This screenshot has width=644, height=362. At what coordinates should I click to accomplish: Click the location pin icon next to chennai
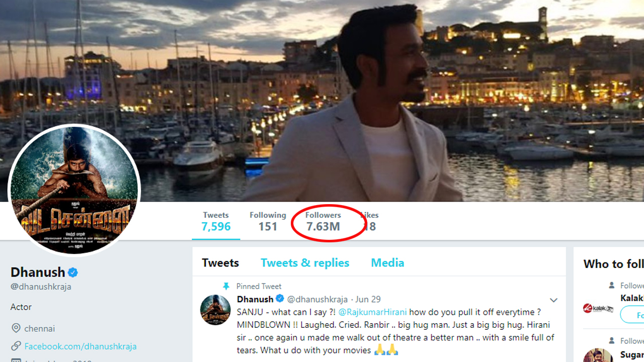pos(16,328)
